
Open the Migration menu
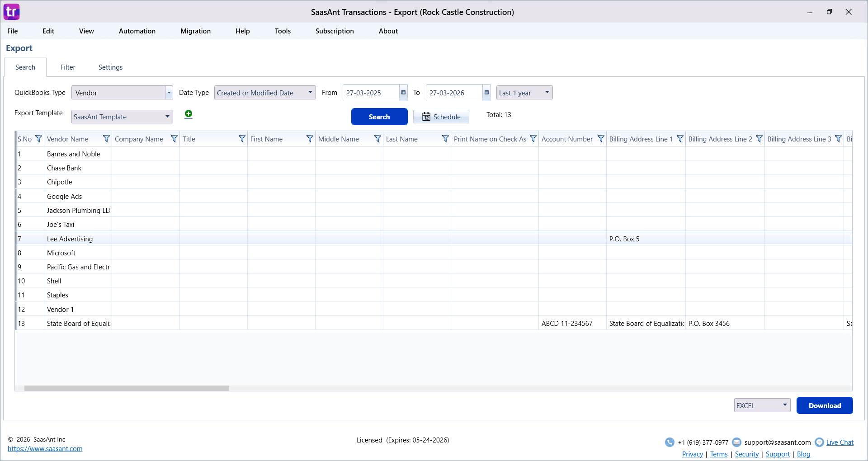[195, 31]
